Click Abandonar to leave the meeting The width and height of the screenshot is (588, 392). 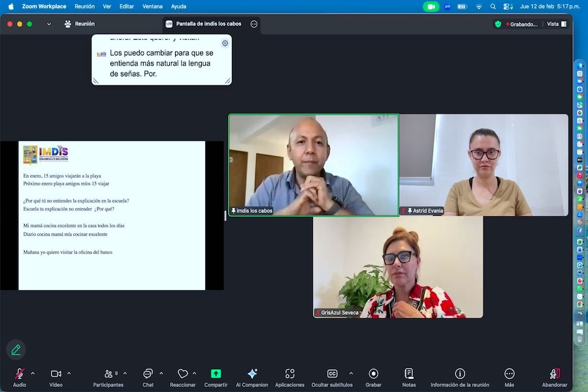pos(554,374)
